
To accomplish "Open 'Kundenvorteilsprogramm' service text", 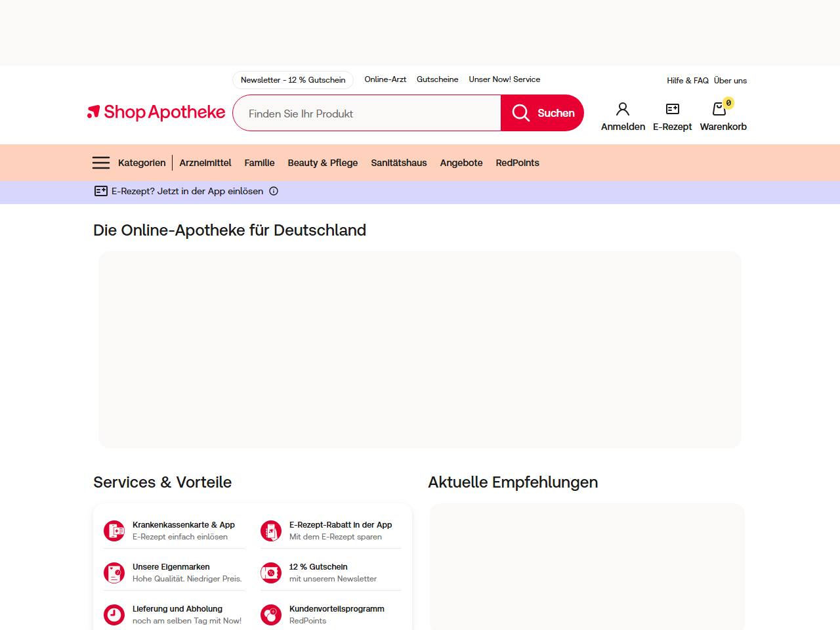I will coord(337,609).
